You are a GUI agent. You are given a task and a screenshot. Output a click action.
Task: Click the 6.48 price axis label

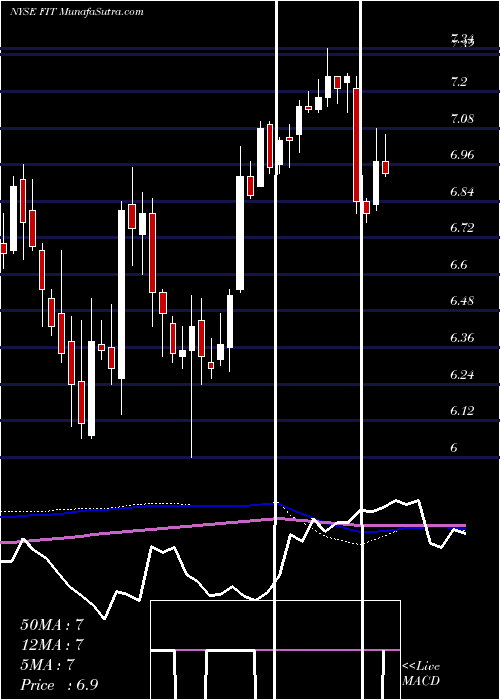point(462,300)
